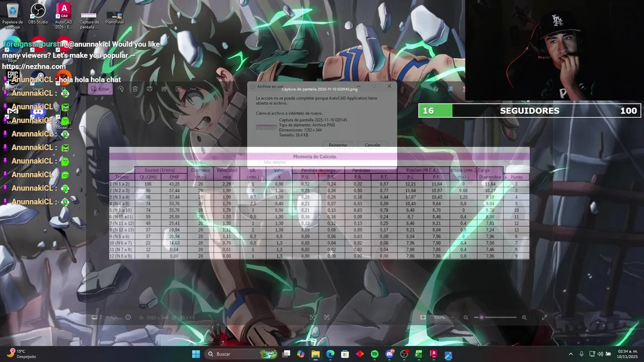Click Reintentar in the file-in-use dialog
The image size is (644, 362).
coord(338,145)
